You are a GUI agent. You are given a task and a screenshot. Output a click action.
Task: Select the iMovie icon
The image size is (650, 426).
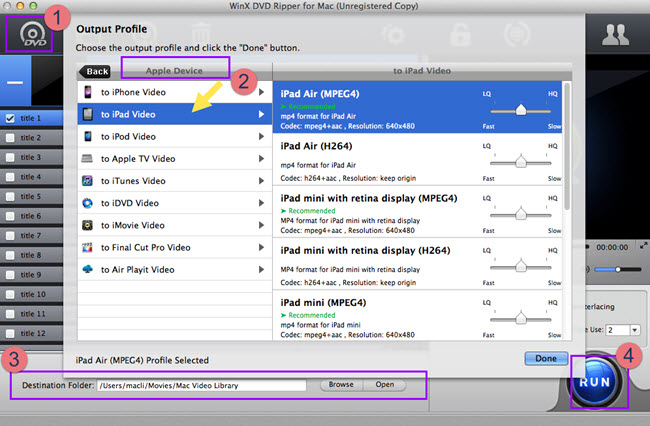point(87,225)
